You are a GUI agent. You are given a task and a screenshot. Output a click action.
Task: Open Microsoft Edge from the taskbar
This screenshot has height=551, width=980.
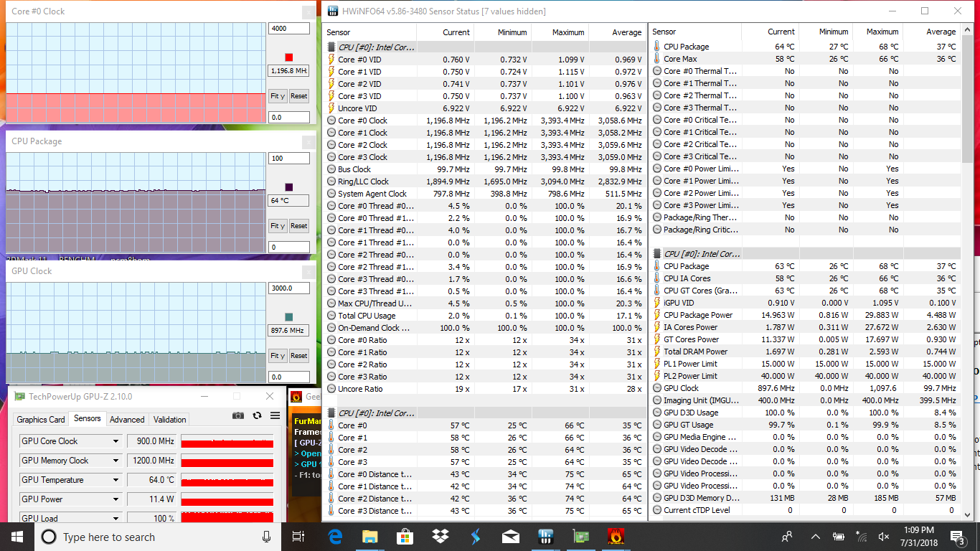pyautogui.click(x=335, y=536)
